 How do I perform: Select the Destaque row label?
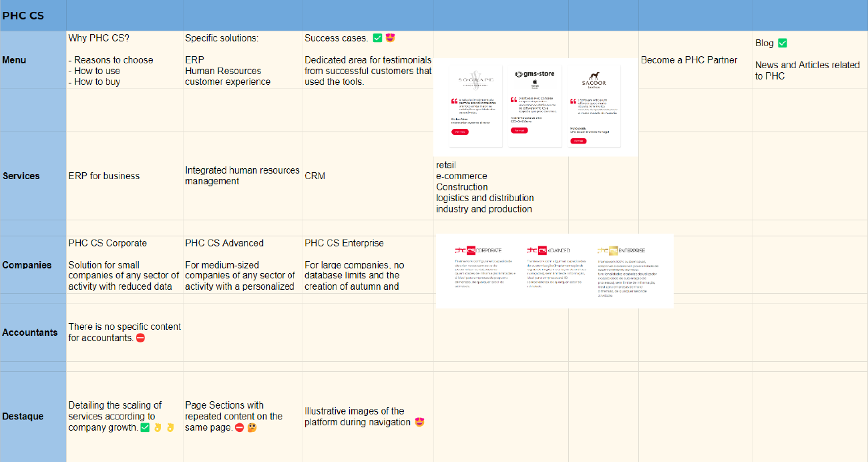[33, 417]
